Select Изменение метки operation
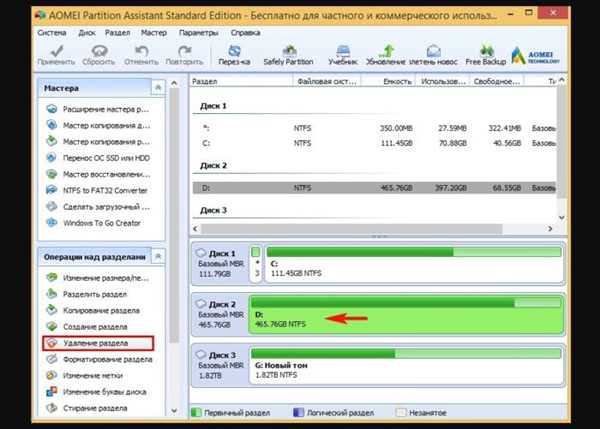This screenshot has height=429, width=600. coord(85,375)
